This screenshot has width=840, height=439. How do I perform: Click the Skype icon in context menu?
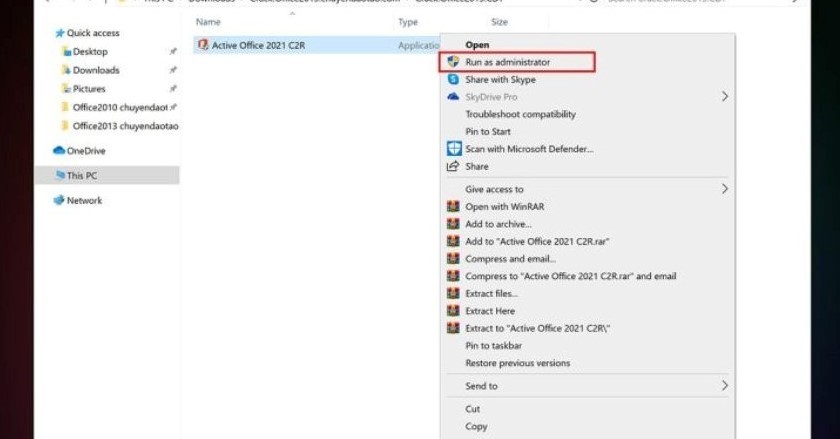(453, 79)
